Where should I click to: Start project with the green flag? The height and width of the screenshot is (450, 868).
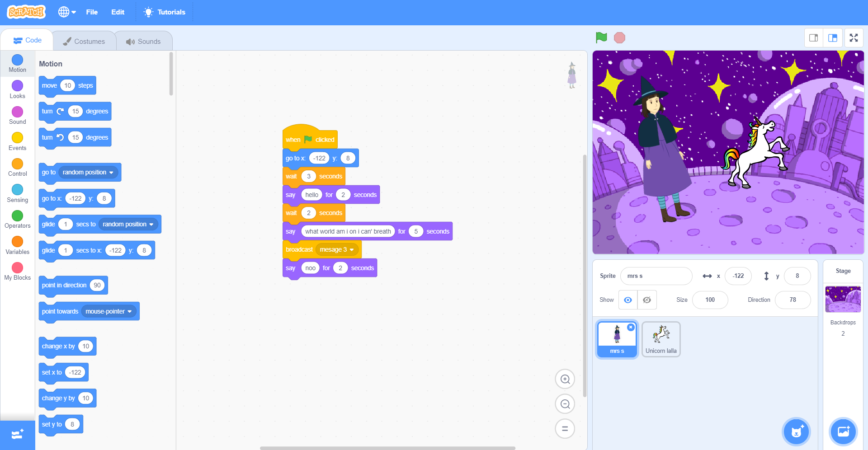pyautogui.click(x=601, y=37)
